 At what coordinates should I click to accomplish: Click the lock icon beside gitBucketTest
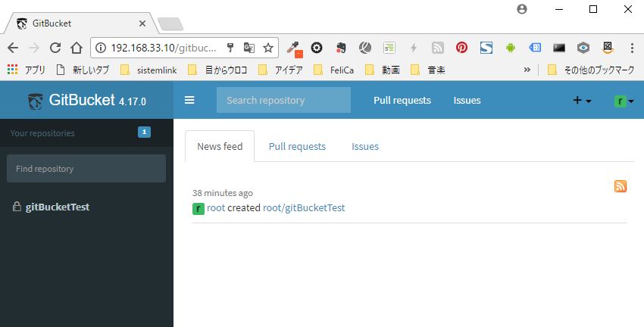[17, 207]
